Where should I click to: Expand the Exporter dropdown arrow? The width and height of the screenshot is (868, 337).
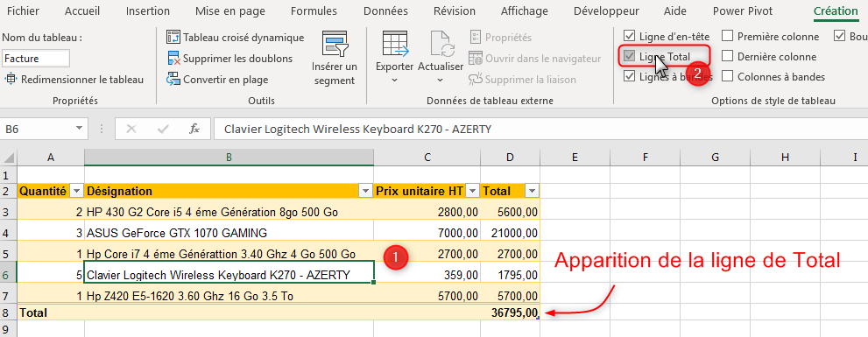(395, 81)
